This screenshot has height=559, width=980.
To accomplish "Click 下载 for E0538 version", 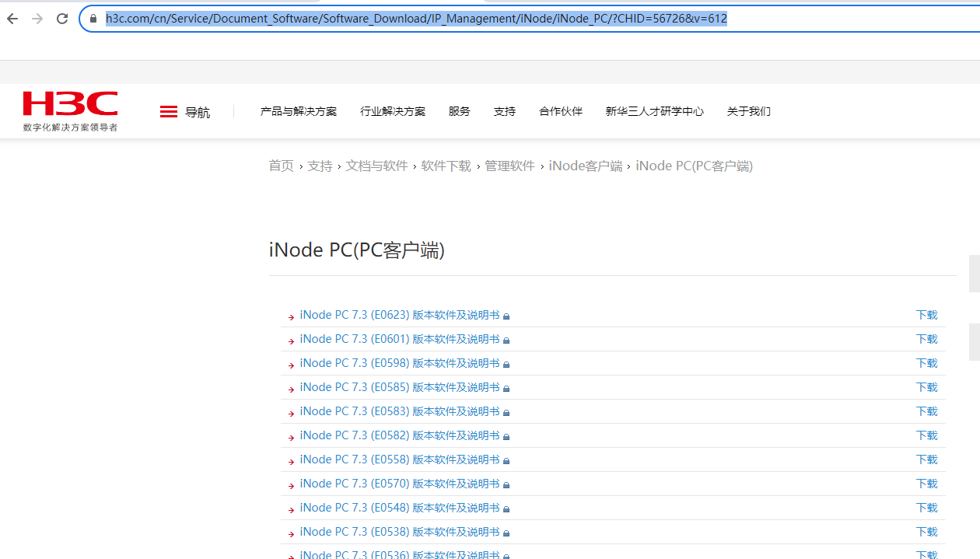I will click(926, 532).
